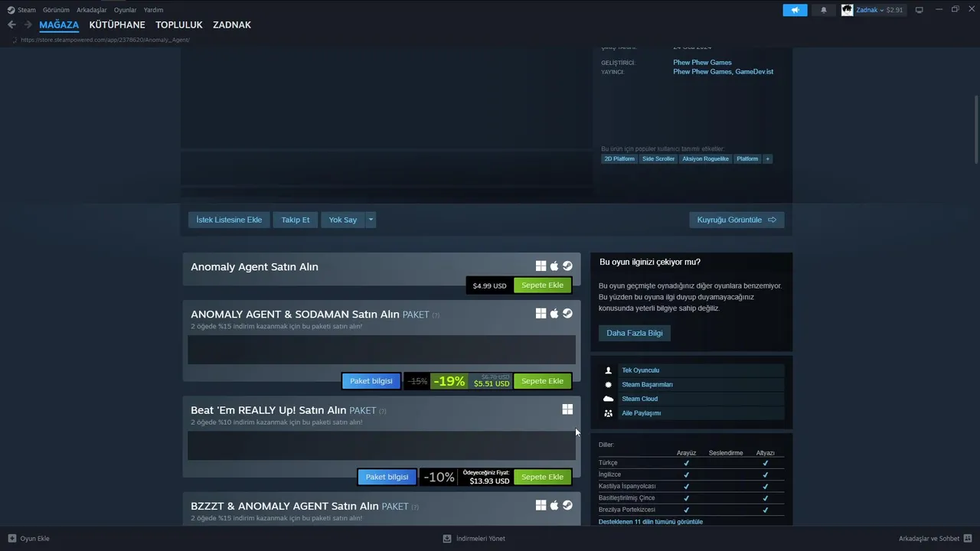This screenshot has width=980, height=551.
Task: Click Steam icon in BZZZT bundle box
Action: pyautogui.click(x=567, y=505)
